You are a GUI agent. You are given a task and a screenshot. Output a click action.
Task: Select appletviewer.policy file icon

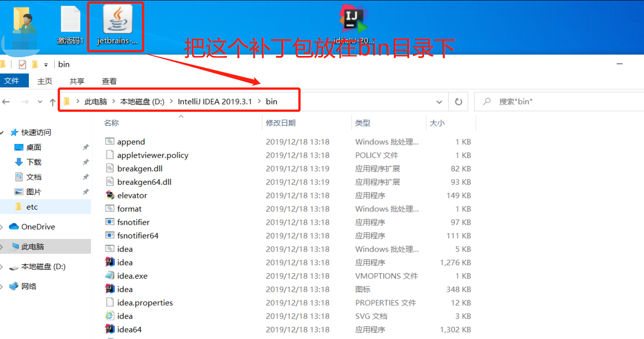pos(110,155)
